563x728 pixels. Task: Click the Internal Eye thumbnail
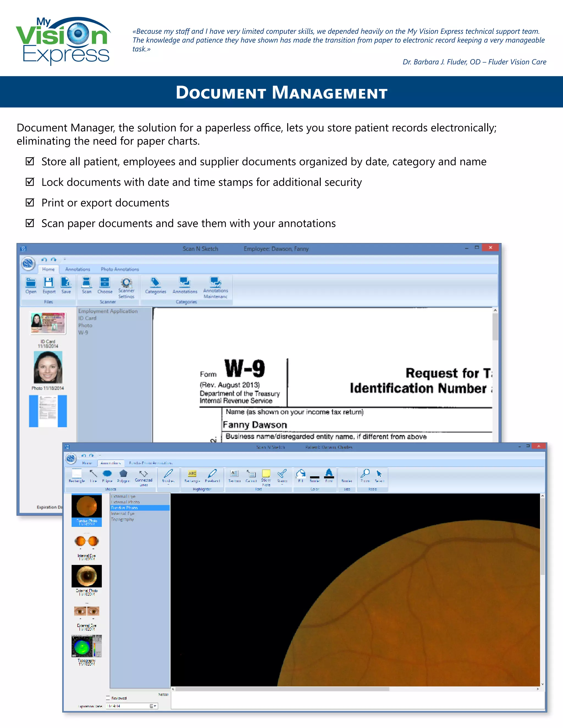pos(87,541)
